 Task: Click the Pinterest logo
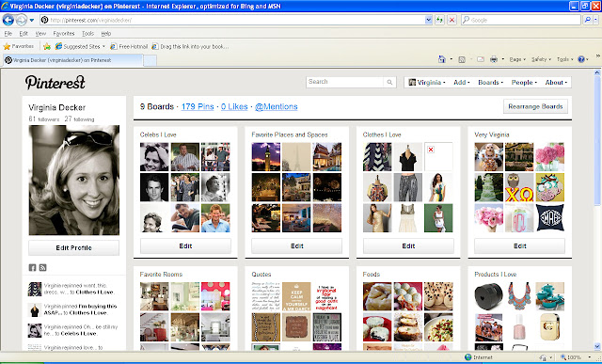[55, 82]
